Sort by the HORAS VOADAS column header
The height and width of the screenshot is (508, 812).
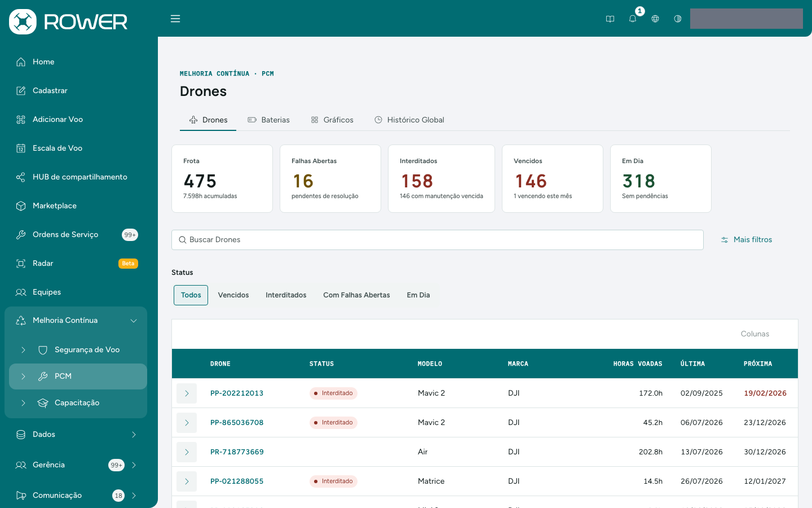(638, 364)
